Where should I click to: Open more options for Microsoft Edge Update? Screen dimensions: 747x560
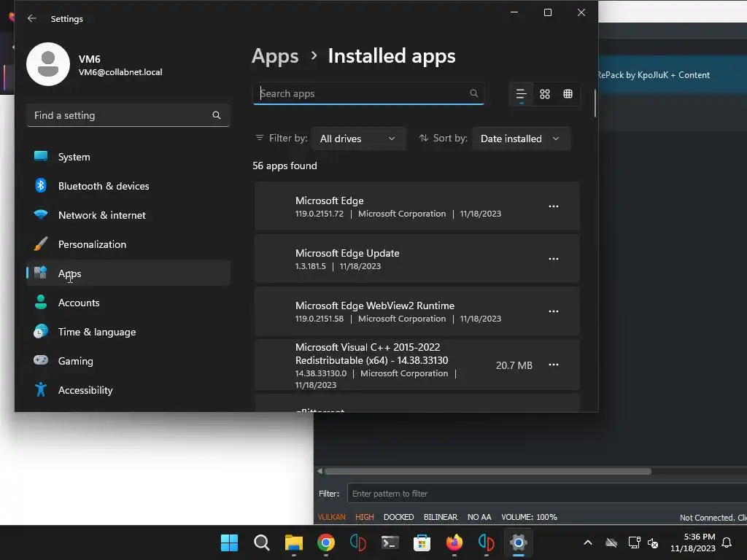point(553,259)
